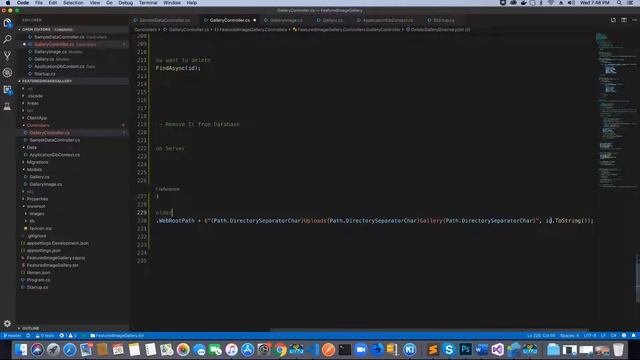Open favicon.ico in the file tree
Screen dimensions: 640x360
(x=40, y=229)
